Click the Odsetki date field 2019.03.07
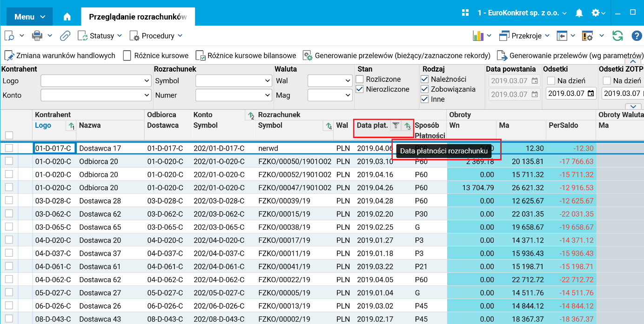 (x=567, y=93)
